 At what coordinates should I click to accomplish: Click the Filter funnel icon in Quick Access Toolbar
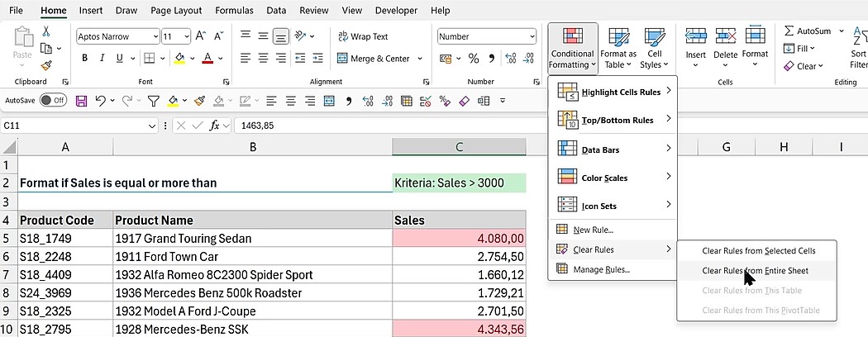[153, 101]
